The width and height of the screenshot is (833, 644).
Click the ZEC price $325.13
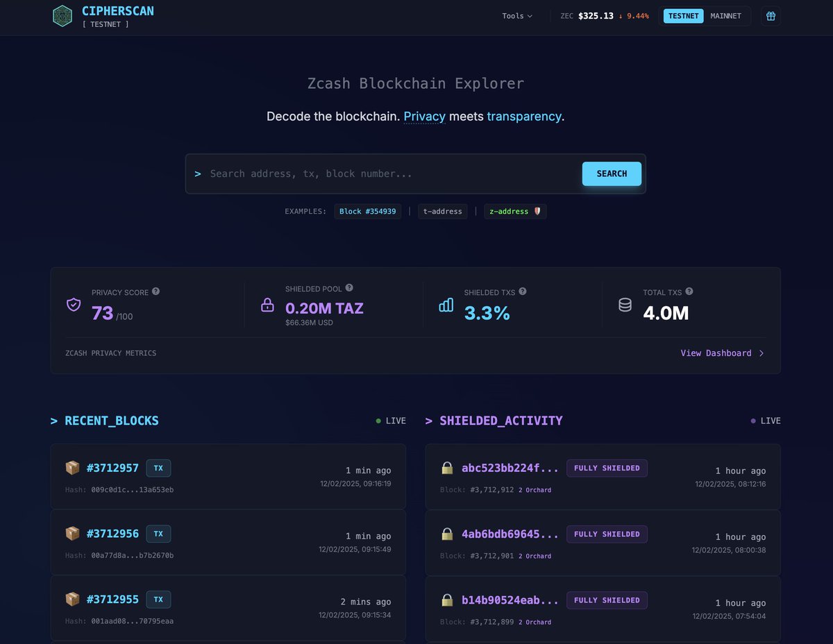click(596, 16)
